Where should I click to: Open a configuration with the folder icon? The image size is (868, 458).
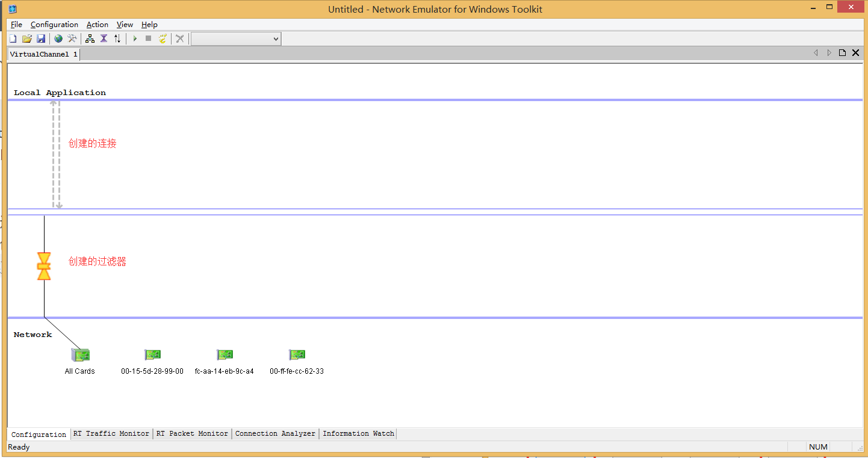coord(27,39)
